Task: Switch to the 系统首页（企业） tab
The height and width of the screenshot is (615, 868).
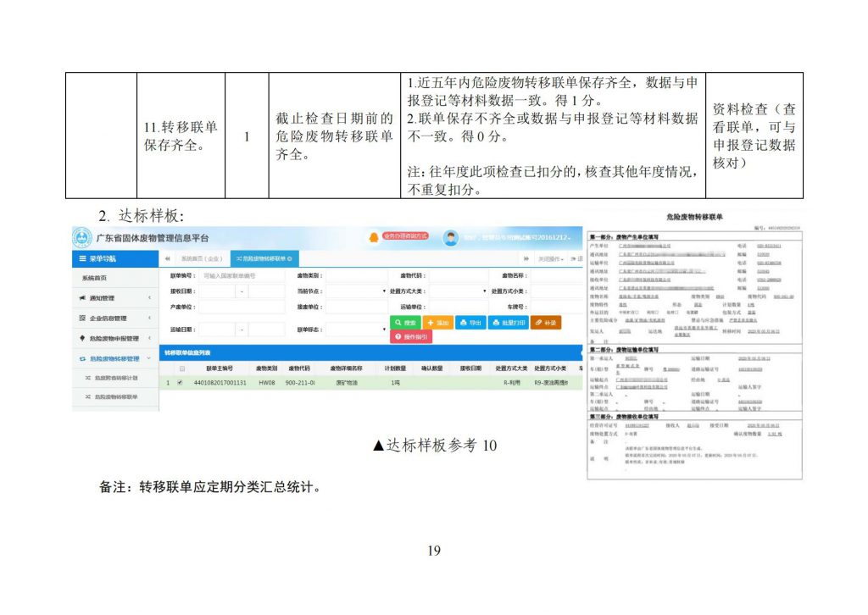Action: 202,259
